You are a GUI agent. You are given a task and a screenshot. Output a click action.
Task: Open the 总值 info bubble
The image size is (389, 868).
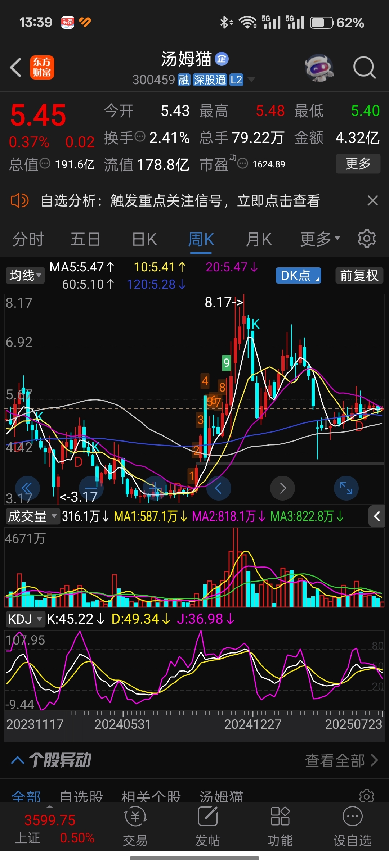click(45, 163)
